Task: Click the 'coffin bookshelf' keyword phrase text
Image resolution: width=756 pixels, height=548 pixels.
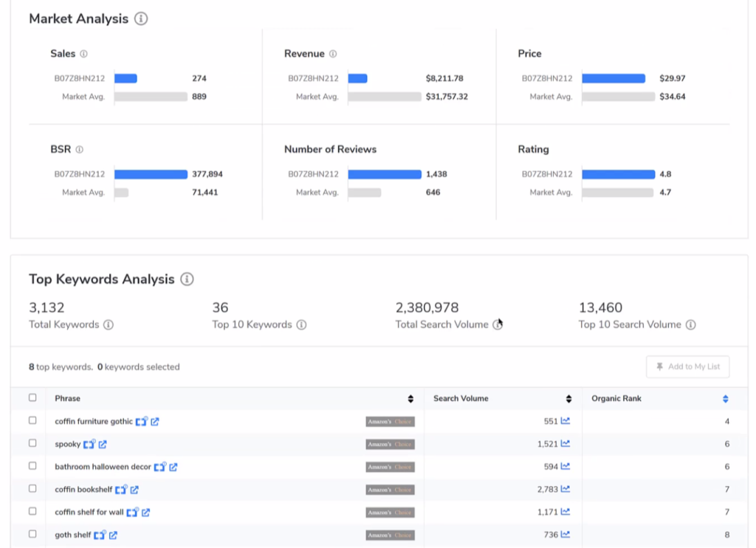Action: [x=83, y=490]
